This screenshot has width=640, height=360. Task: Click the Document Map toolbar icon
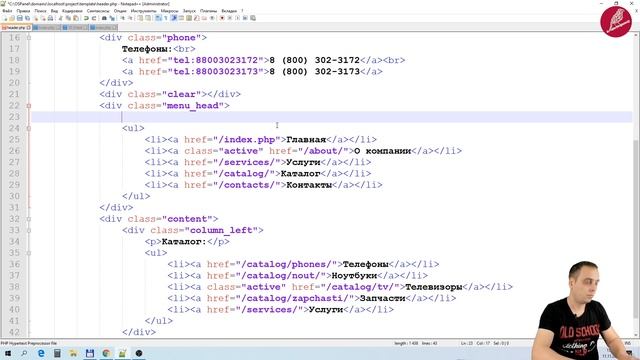(189, 18)
